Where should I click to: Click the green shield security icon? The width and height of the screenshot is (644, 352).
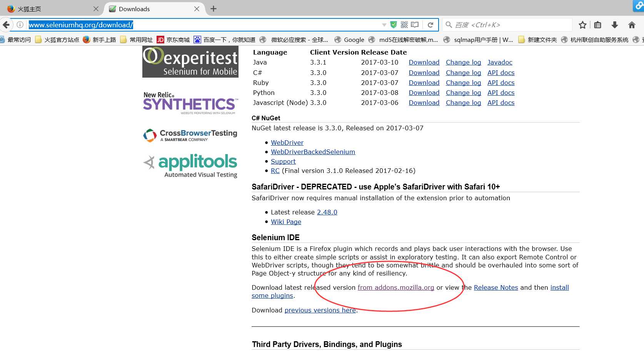coord(394,25)
